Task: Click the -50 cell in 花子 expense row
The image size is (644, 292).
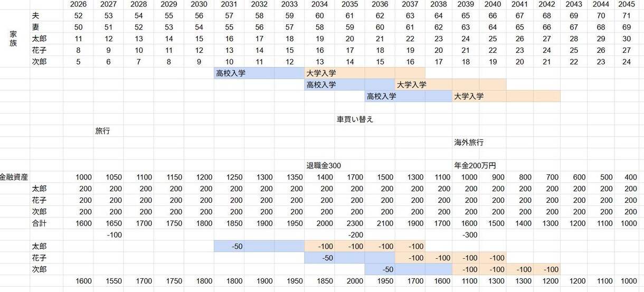Action: pyautogui.click(x=327, y=258)
